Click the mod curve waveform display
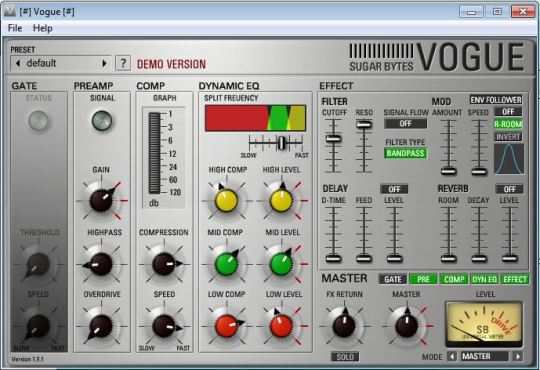Viewport: 540px width, 370px height. coord(509,158)
